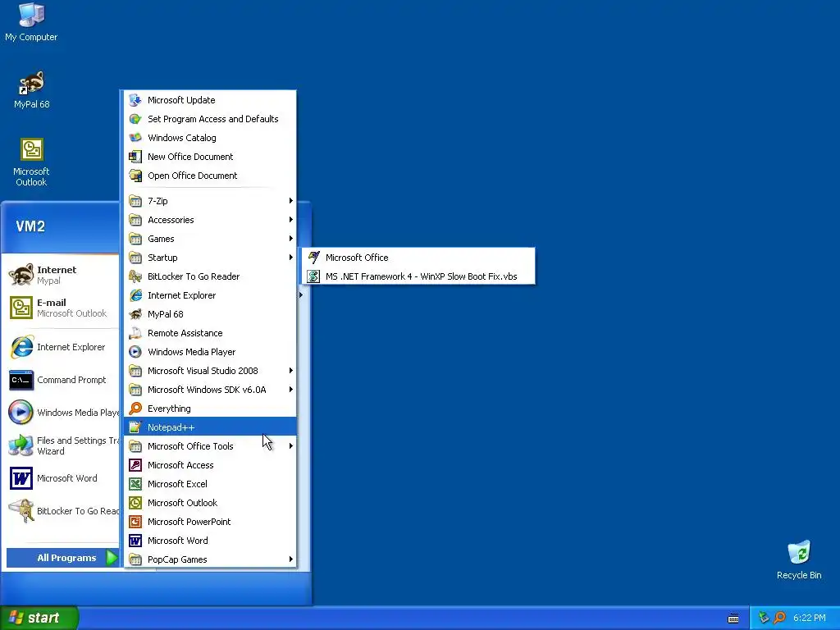Click the 6:22 PM clock
The image size is (840, 630).
pyautogui.click(x=810, y=618)
